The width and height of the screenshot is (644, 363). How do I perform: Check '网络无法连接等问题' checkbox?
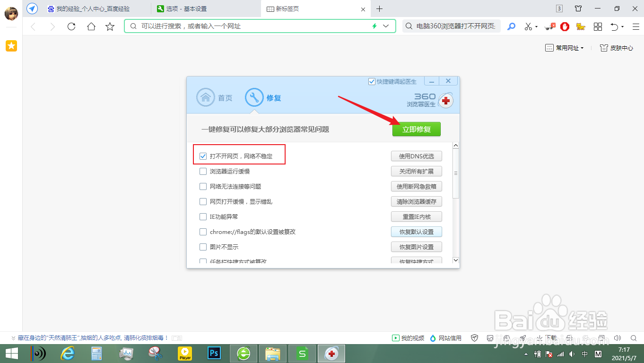pyautogui.click(x=203, y=186)
